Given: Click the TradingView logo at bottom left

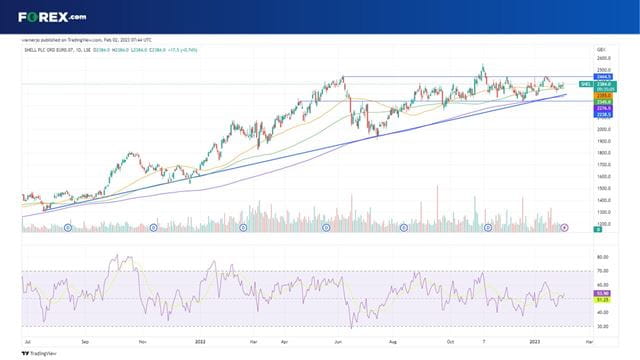Looking at the screenshot, I should [x=39, y=354].
